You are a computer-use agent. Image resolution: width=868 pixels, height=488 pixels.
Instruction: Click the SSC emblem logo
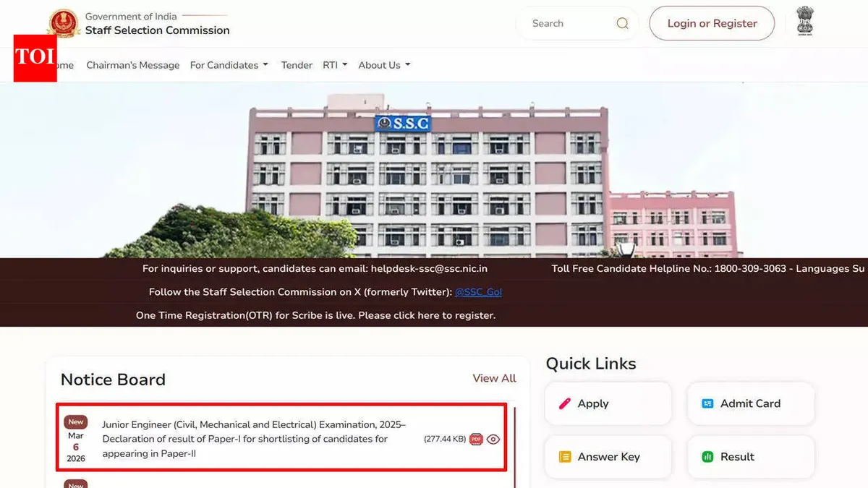pos(64,22)
